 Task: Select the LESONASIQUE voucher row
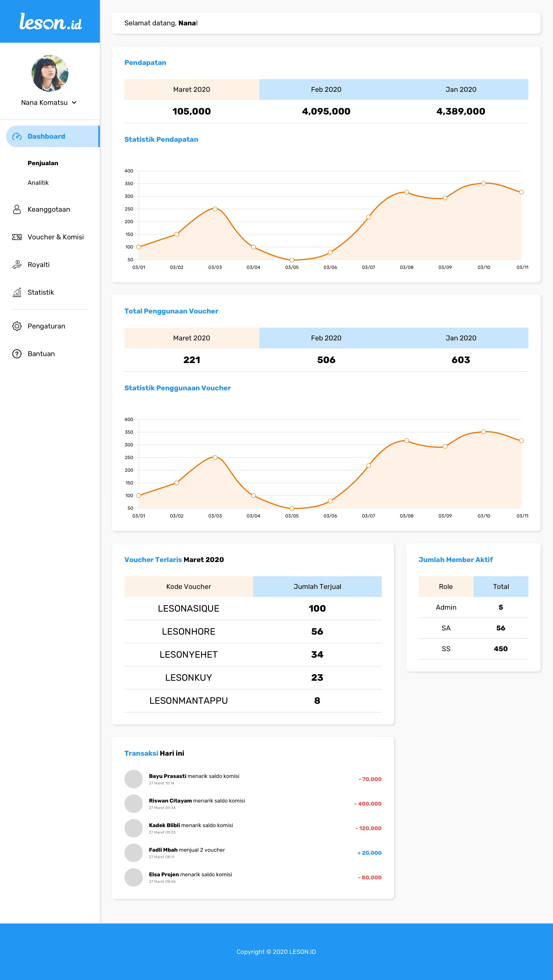pos(253,608)
